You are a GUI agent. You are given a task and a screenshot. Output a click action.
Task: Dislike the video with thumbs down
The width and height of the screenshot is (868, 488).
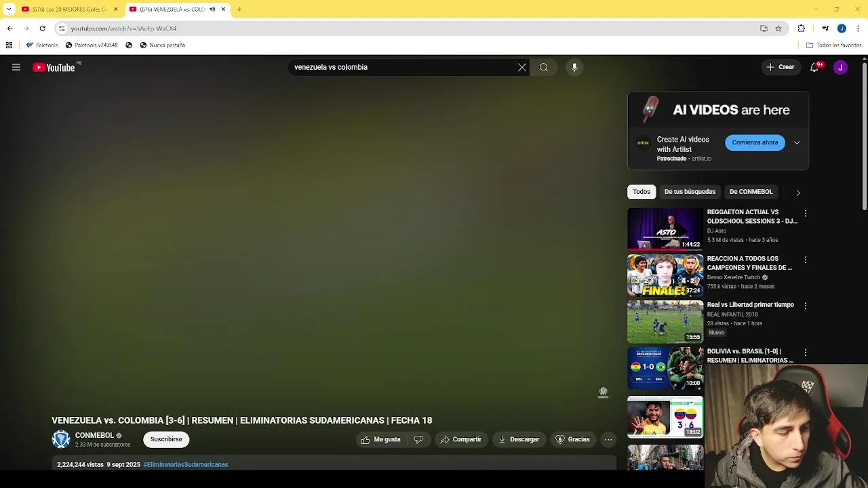click(418, 440)
